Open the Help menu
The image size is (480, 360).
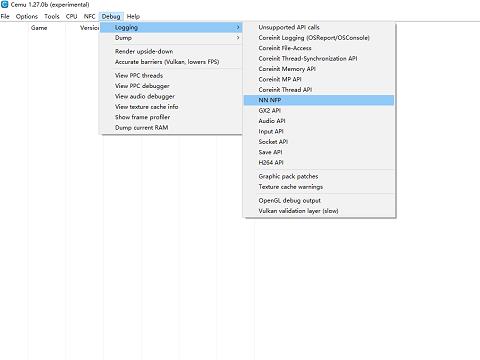point(133,16)
